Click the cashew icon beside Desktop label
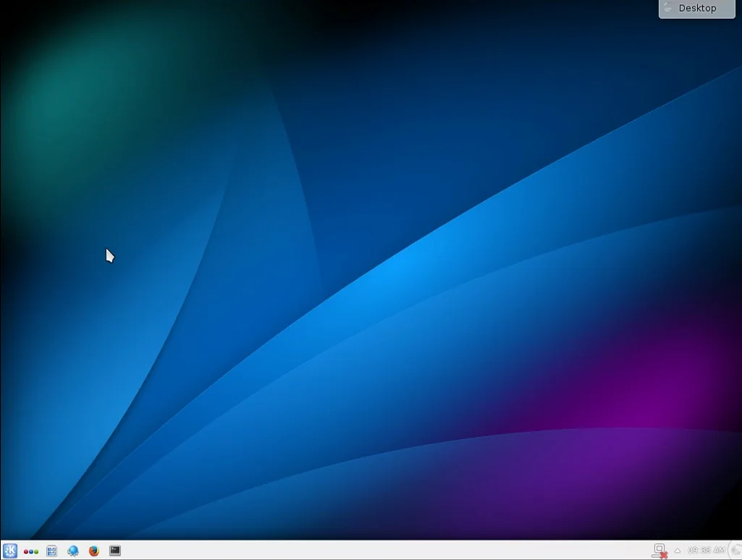The width and height of the screenshot is (742, 560). click(668, 8)
